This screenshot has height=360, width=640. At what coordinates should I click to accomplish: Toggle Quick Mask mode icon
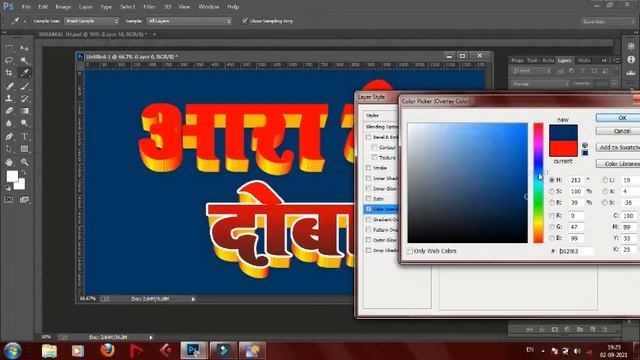[x=9, y=200]
